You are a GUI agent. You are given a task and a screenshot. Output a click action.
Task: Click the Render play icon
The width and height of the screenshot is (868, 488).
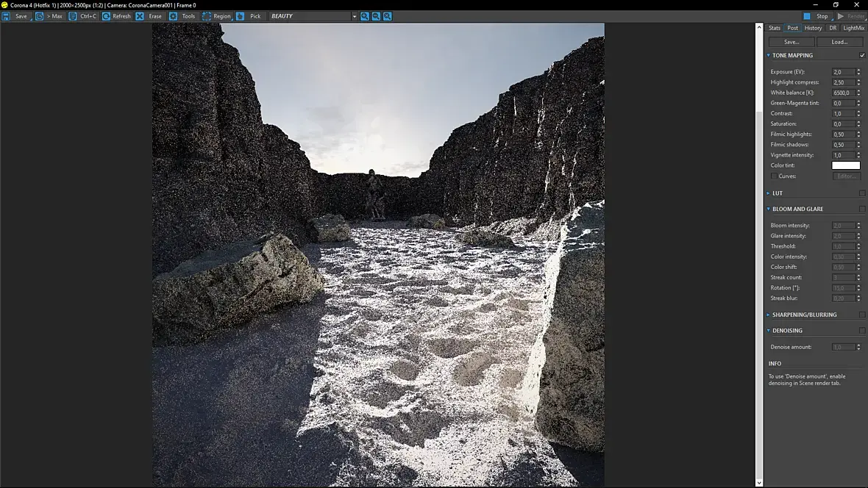click(x=841, y=17)
